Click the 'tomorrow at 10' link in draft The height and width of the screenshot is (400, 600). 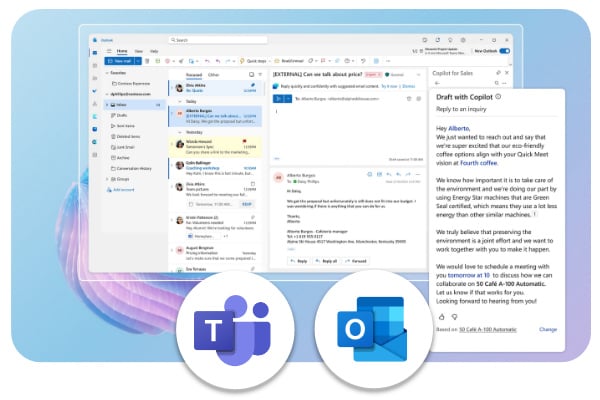[468, 275]
